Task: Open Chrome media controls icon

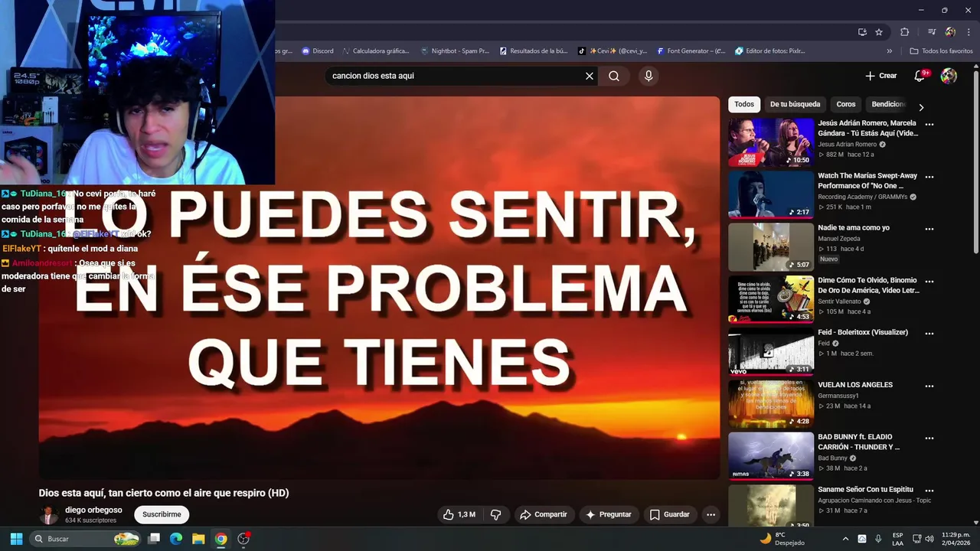Action: 932,32
